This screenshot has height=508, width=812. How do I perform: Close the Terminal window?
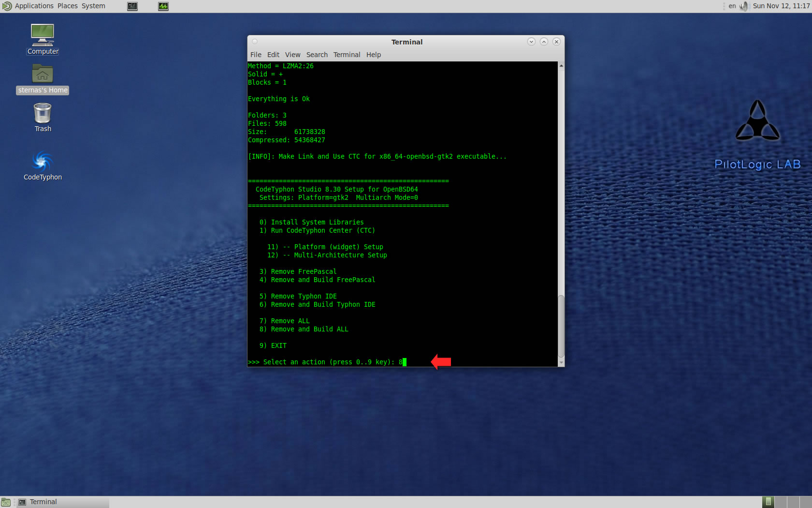click(556, 42)
